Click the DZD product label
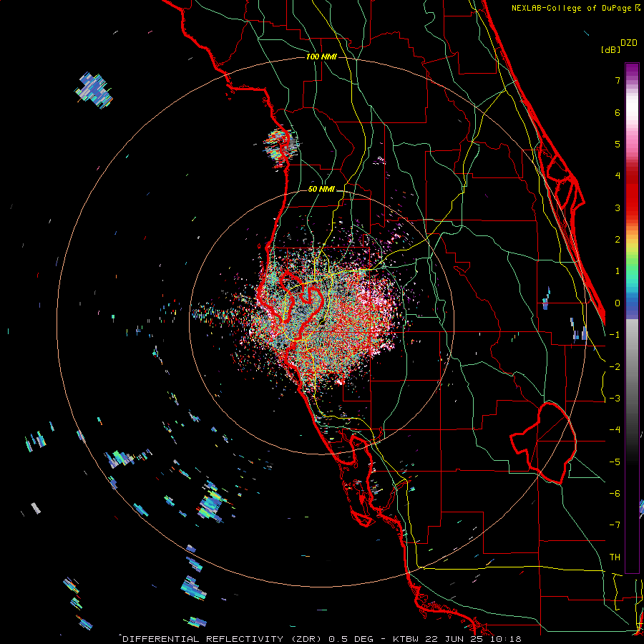 (x=628, y=43)
